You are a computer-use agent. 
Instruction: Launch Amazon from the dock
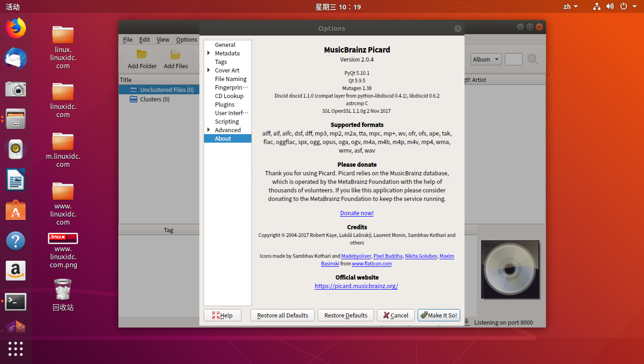click(x=16, y=271)
